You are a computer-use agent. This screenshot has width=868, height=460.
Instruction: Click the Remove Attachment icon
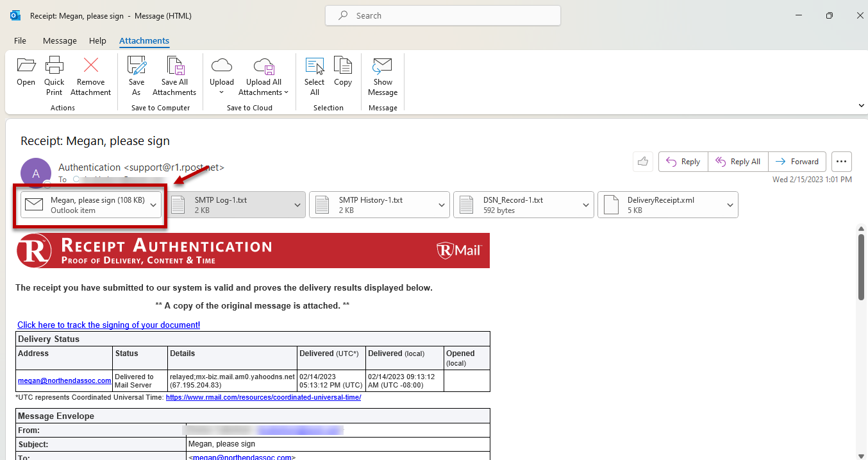[x=90, y=65]
